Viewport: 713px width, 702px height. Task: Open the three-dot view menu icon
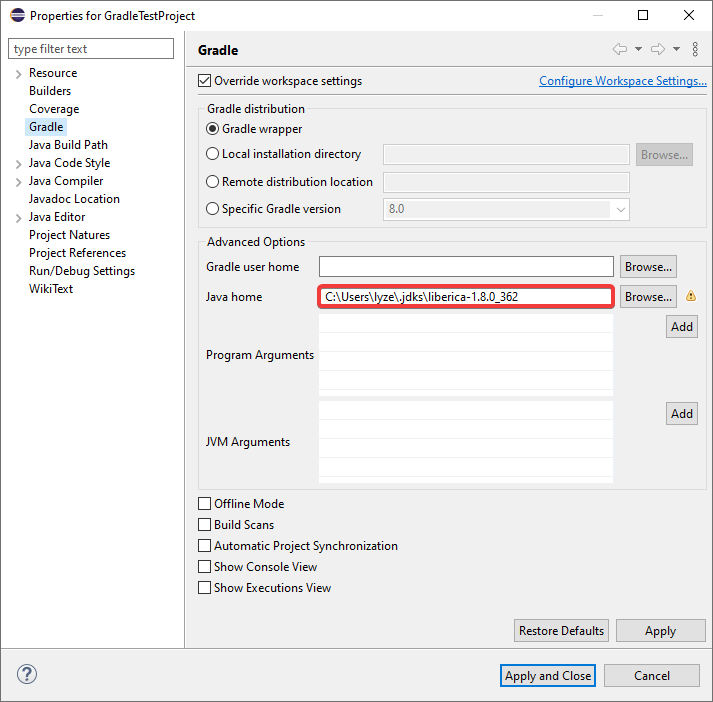[x=695, y=49]
